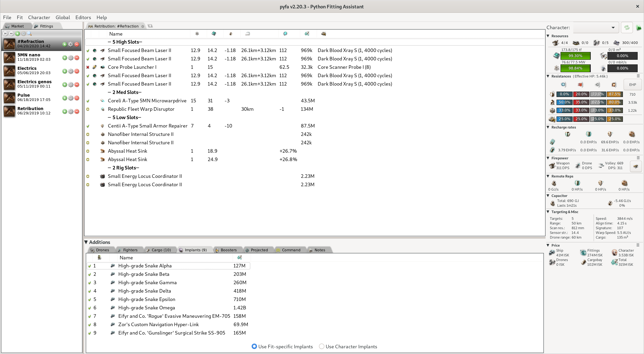Open the EHP display toggle icon
The height and width of the screenshot is (354, 644).
point(638,76)
